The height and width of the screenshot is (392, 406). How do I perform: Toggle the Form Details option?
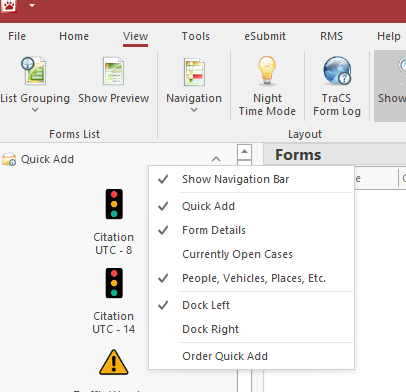[251, 230]
